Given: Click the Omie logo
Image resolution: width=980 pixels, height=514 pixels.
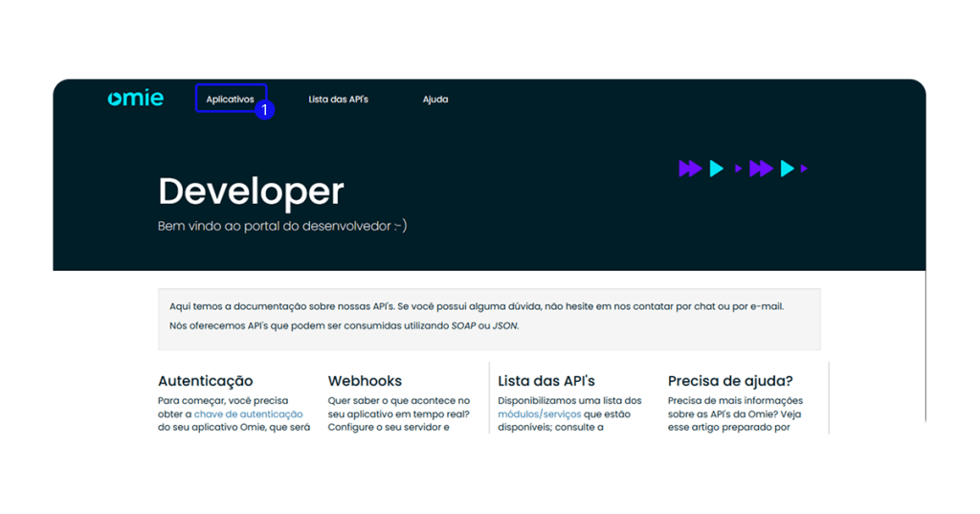Looking at the screenshot, I should 135,99.
